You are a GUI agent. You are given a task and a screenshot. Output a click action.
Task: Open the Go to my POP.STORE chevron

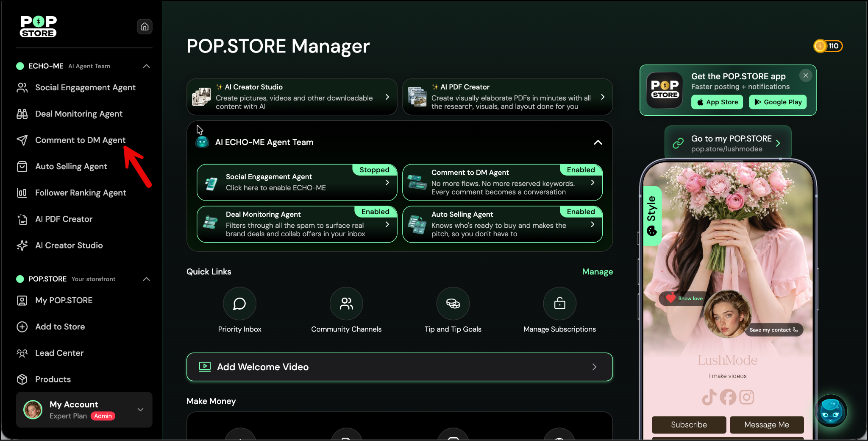(x=778, y=143)
